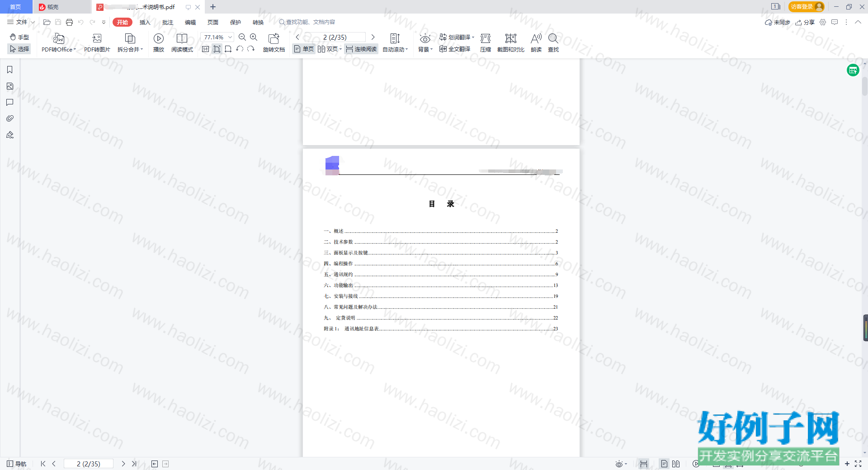This screenshot has width=868, height=470.
Task: Activate the Select (选择) tool
Action: [x=19, y=49]
